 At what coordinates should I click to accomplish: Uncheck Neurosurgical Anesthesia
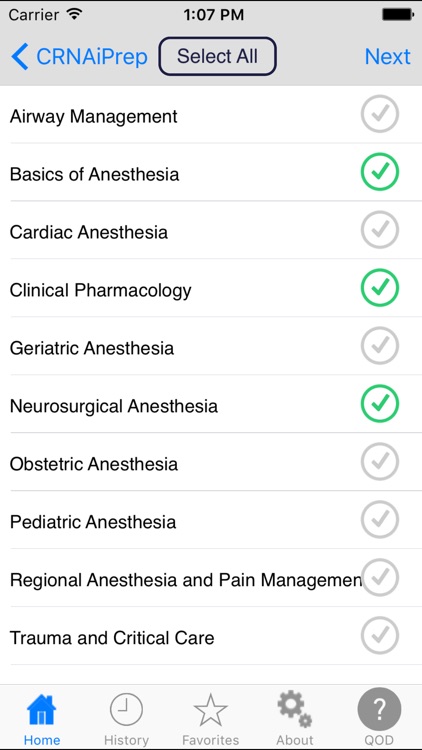point(379,404)
